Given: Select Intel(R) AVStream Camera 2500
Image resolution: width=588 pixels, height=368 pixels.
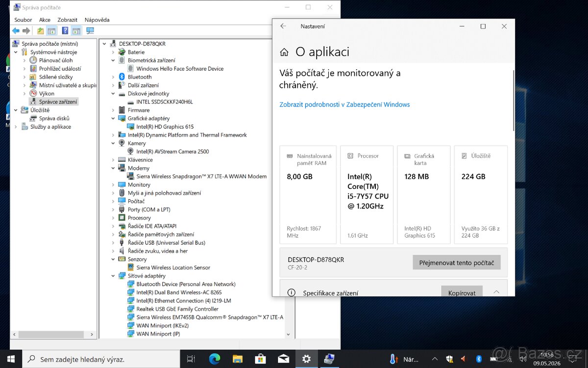Looking at the screenshot, I should point(172,152).
